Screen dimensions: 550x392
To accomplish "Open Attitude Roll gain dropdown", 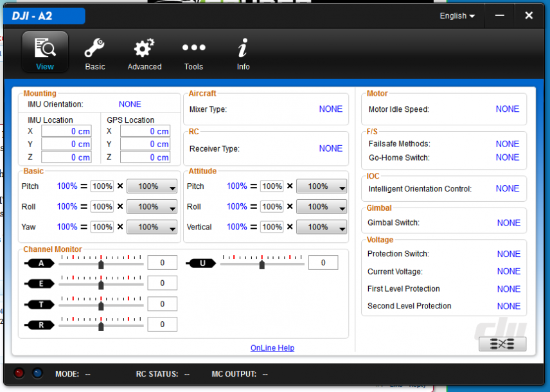I will pos(321,207).
